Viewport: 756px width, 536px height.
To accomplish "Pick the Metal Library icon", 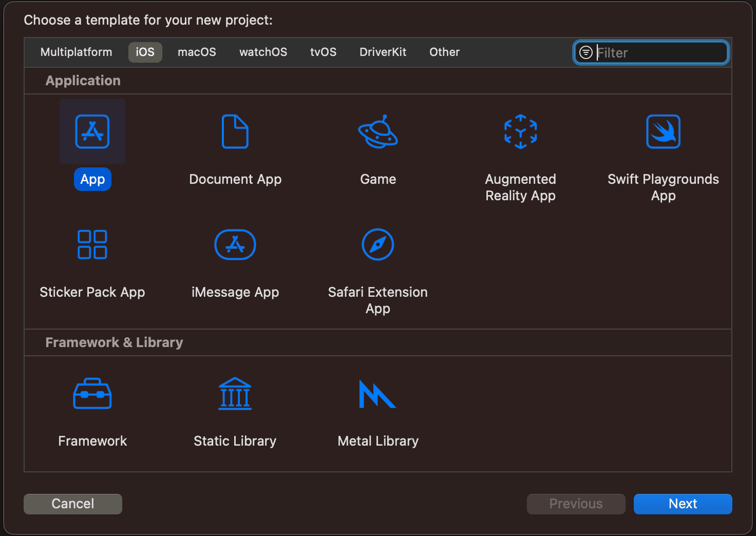I will pos(377,394).
